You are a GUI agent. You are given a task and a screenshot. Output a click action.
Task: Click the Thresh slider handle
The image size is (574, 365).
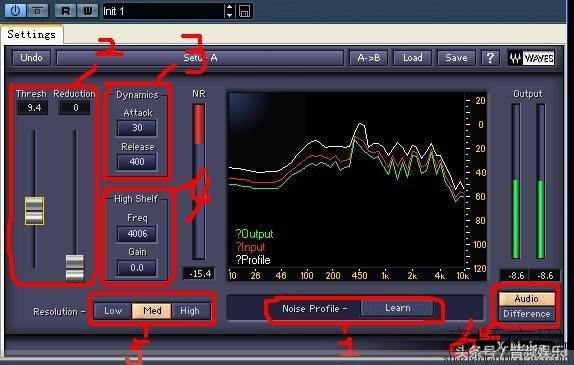click(x=34, y=211)
